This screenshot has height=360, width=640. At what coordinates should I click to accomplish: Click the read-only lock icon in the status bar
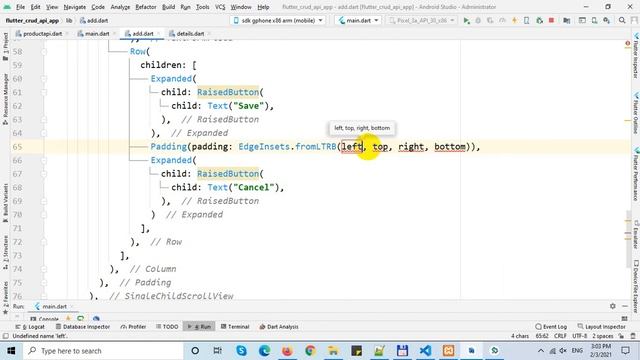(621, 336)
